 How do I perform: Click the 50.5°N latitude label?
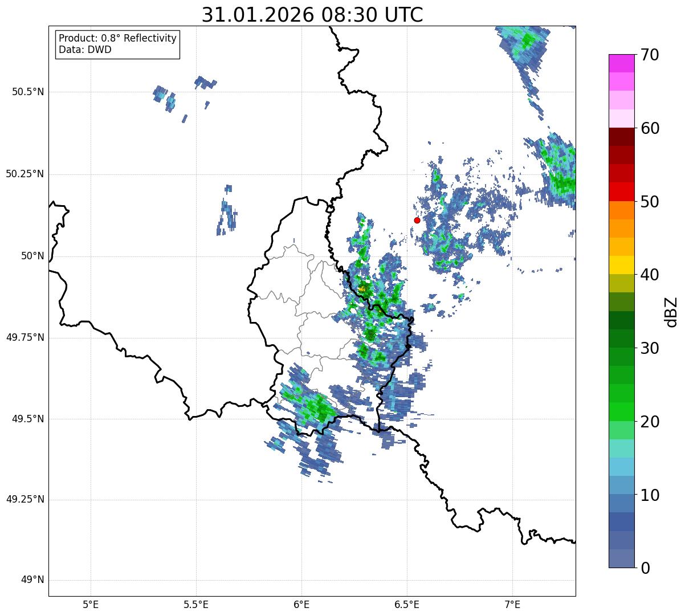click(27, 92)
